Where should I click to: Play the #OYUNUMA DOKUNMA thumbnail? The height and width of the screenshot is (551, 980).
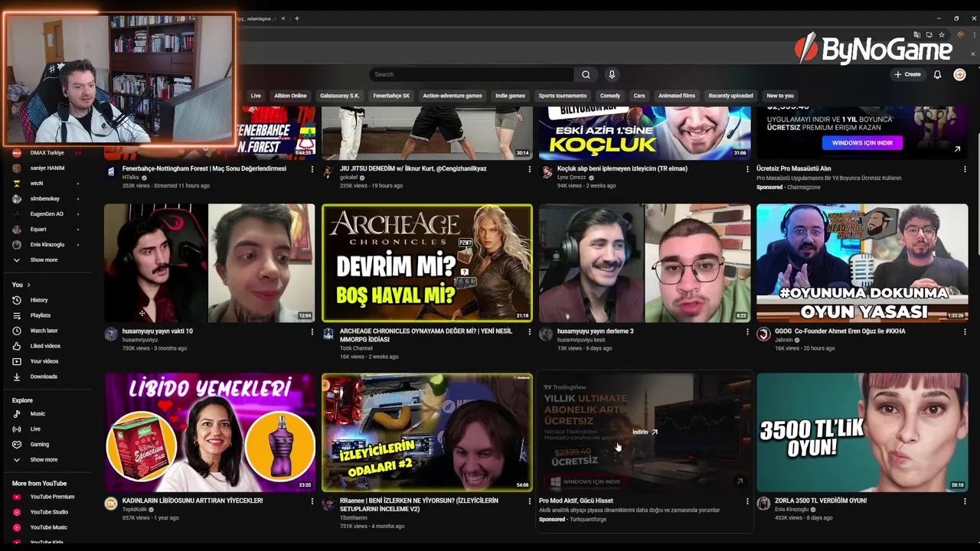(x=862, y=262)
